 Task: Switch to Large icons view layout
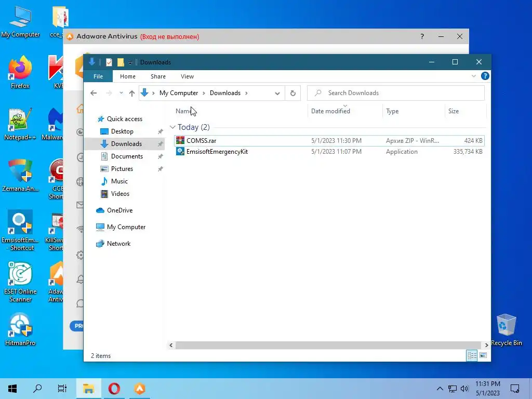point(483,355)
